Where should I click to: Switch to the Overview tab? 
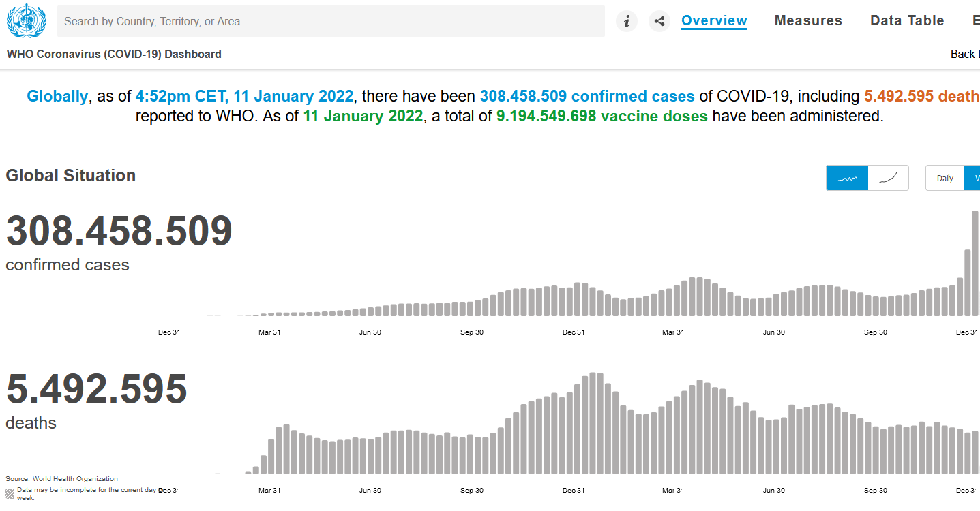tap(714, 20)
